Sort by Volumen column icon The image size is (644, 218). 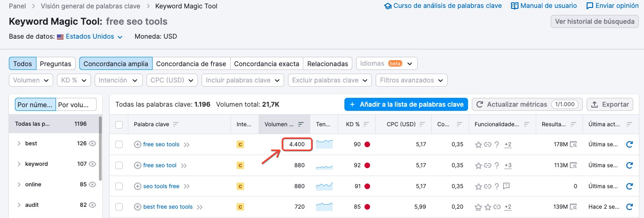pyautogui.click(x=301, y=124)
